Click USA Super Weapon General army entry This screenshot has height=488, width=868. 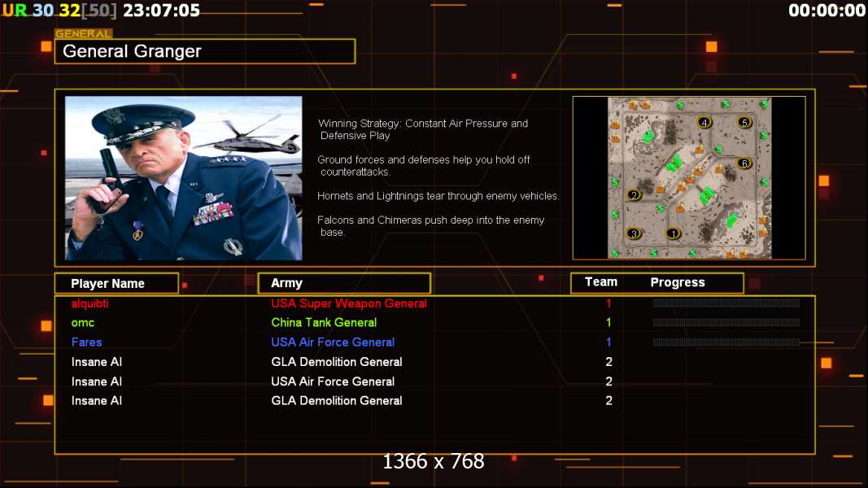point(349,303)
